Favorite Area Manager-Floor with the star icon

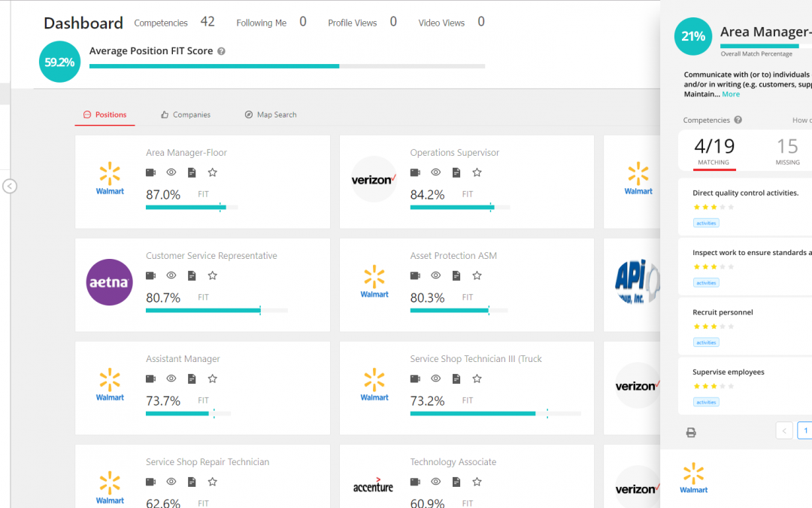tap(212, 172)
